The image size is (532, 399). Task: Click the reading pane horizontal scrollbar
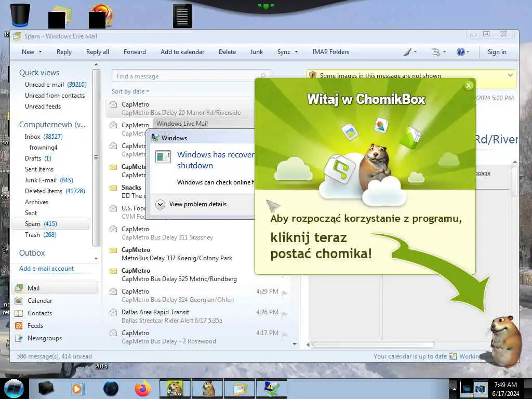373,345
